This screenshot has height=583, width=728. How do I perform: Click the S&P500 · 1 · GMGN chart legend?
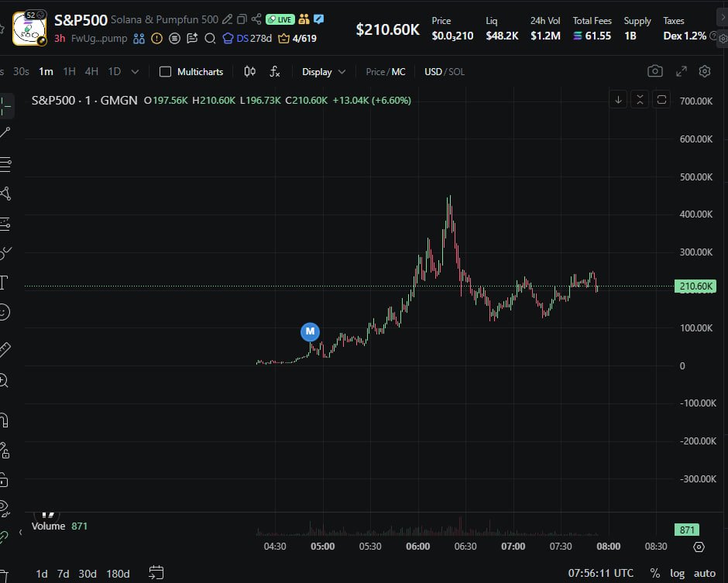84,100
